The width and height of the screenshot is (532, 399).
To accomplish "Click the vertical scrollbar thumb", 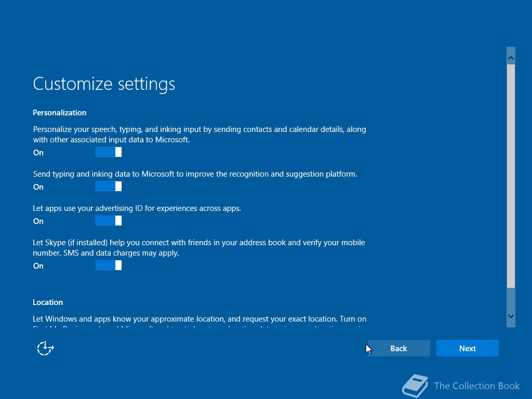I will pyautogui.click(x=511, y=176).
